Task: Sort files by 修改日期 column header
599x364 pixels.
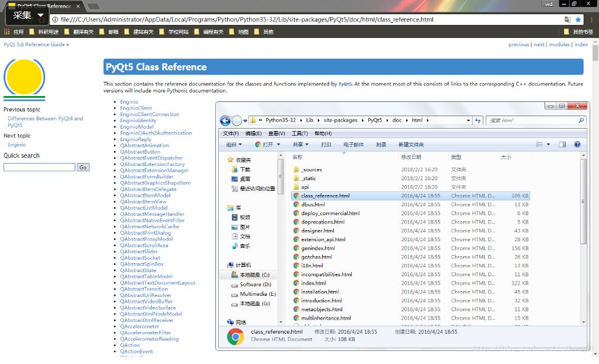Action: (x=412, y=157)
